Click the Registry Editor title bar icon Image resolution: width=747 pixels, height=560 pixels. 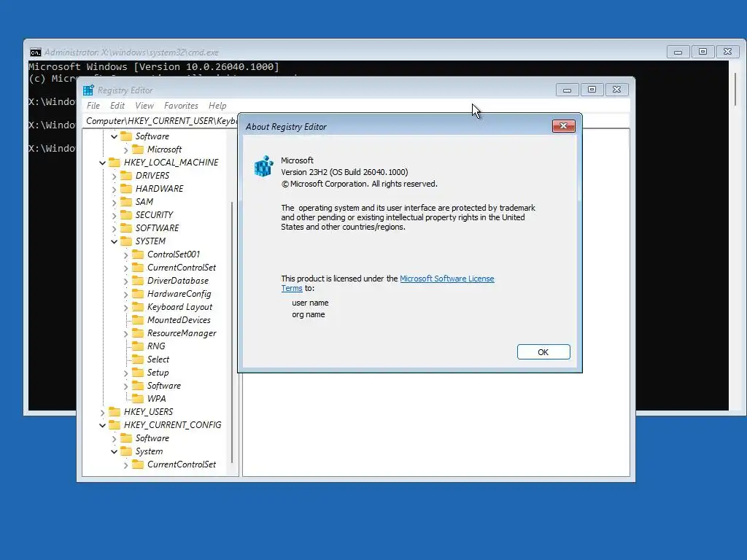click(x=88, y=90)
